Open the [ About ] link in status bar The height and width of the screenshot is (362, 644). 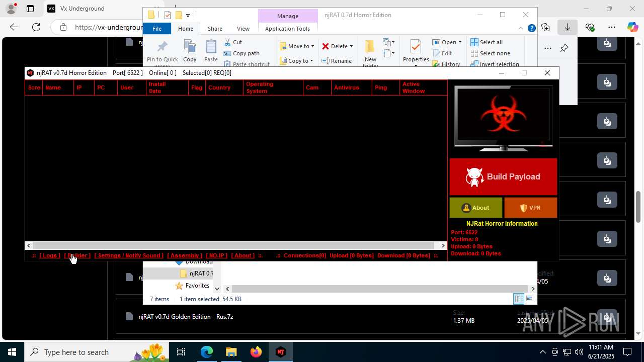tap(243, 255)
